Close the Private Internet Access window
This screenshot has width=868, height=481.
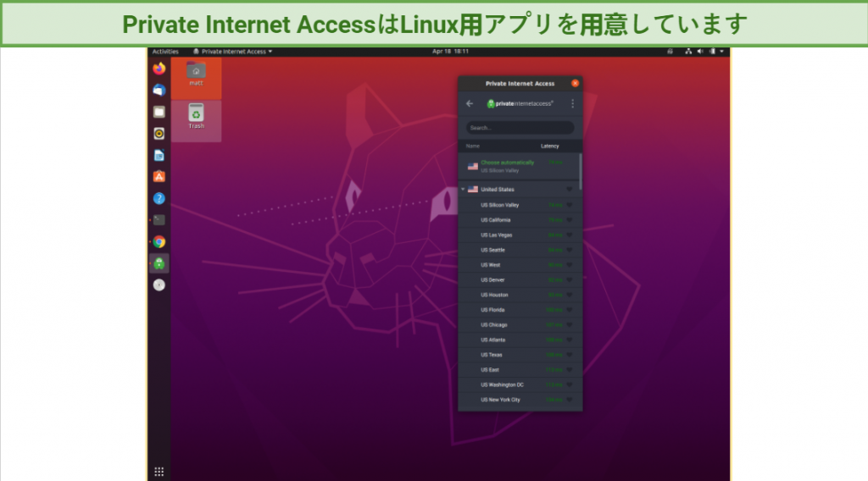coord(576,84)
